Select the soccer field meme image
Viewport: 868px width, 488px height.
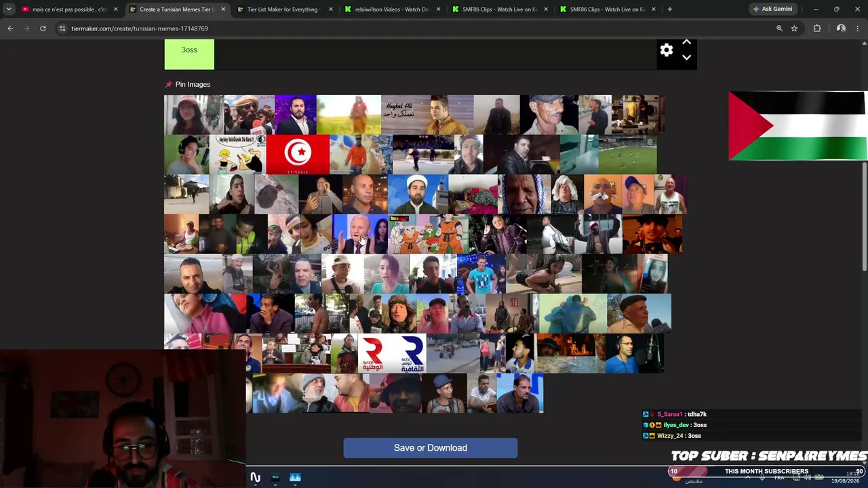coord(628,154)
